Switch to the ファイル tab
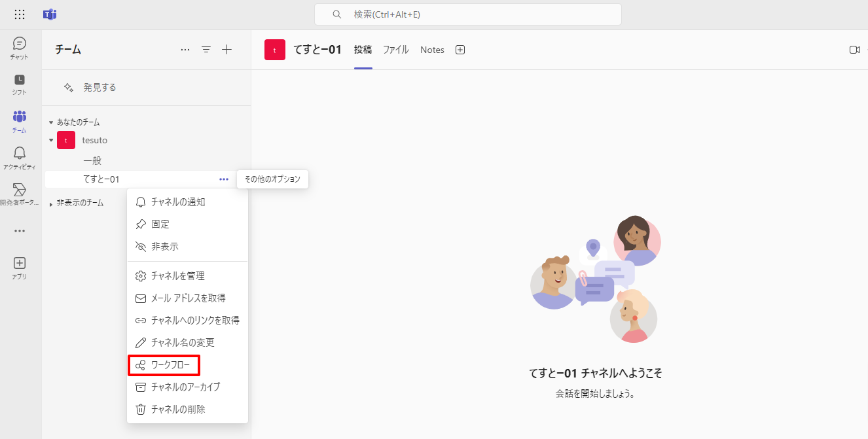The width and height of the screenshot is (868, 439). [x=395, y=50]
